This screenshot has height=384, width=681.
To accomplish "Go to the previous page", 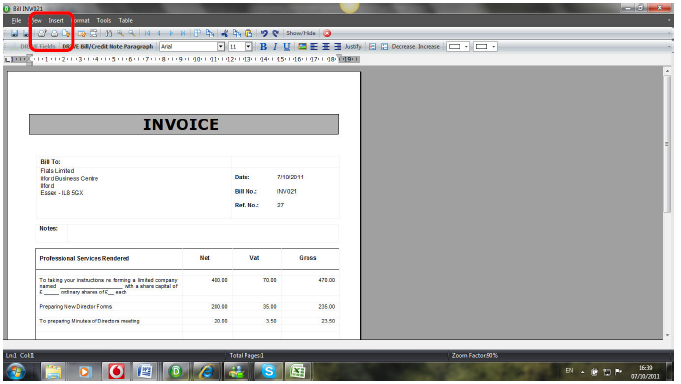I will (x=159, y=33).
